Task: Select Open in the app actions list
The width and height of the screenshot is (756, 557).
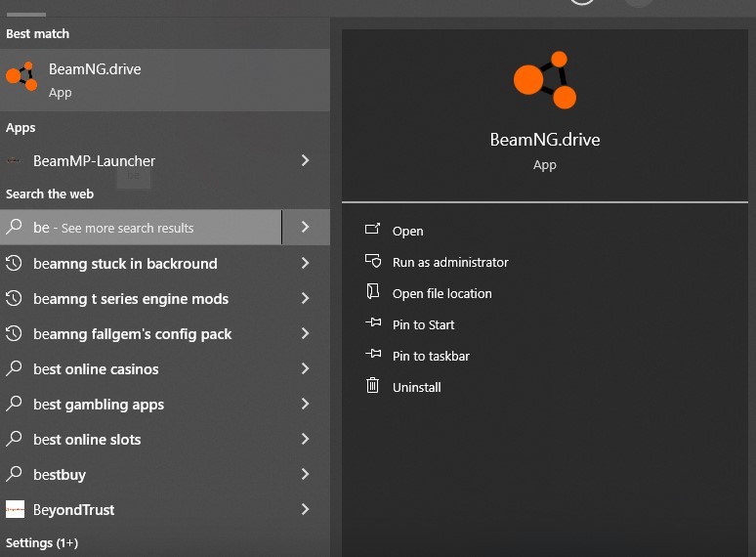Action: [407, 232]
